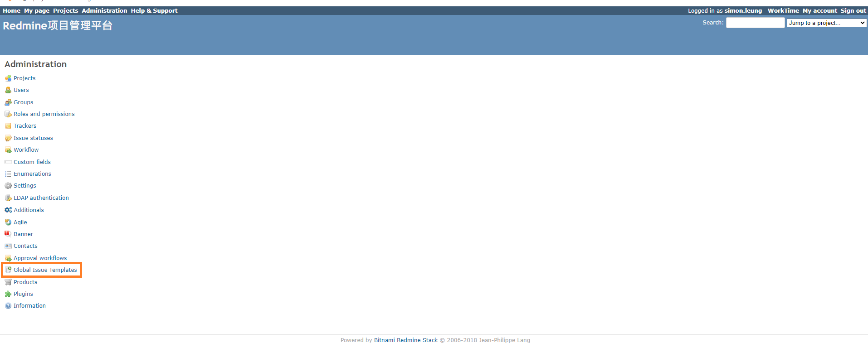Viewport: 868px width, 348px height.
Task: Open the Trackers link
Action: point(25,126)
